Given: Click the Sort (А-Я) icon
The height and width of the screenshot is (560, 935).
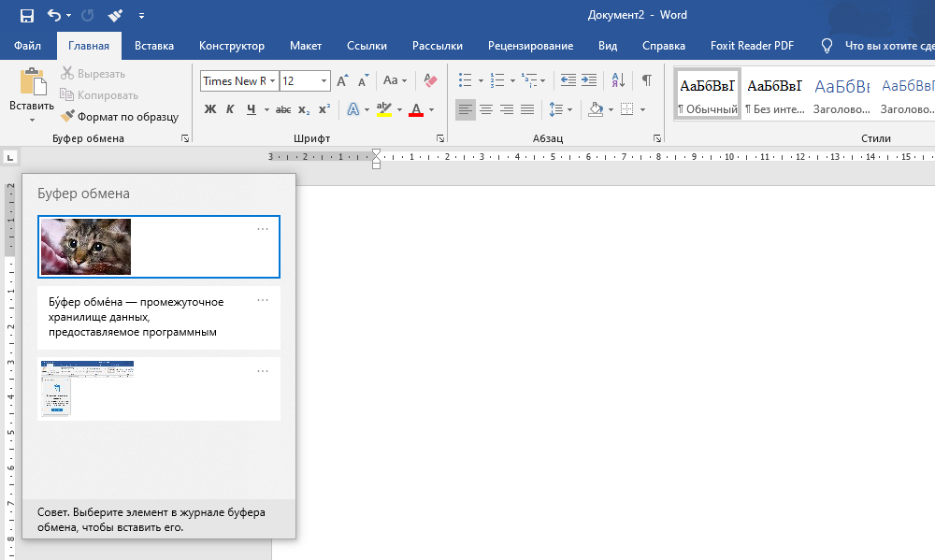Looking at the screenshot, I should pyautogui.click(x=618, y=80).
